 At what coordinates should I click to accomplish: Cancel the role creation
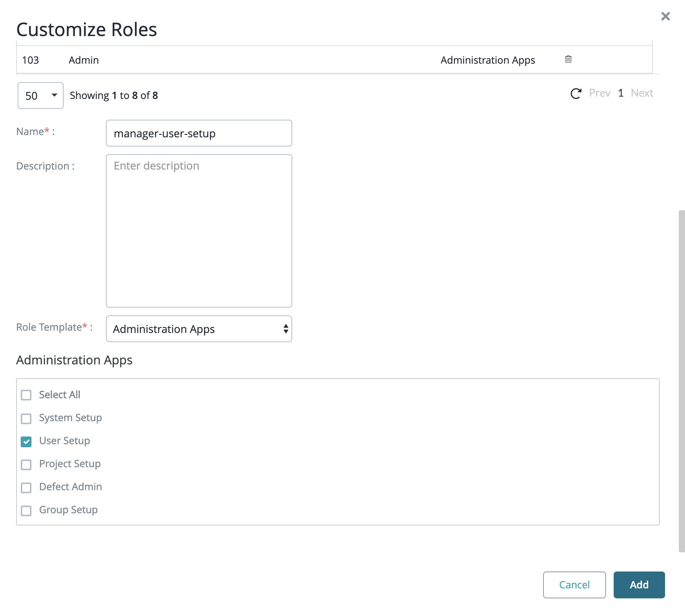pos(574,585)
